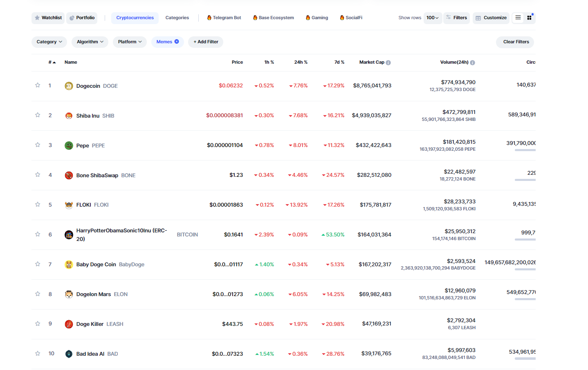Screen dimensions: 588x370
Task: Open Customize columns button
Action: pos(491,18)
